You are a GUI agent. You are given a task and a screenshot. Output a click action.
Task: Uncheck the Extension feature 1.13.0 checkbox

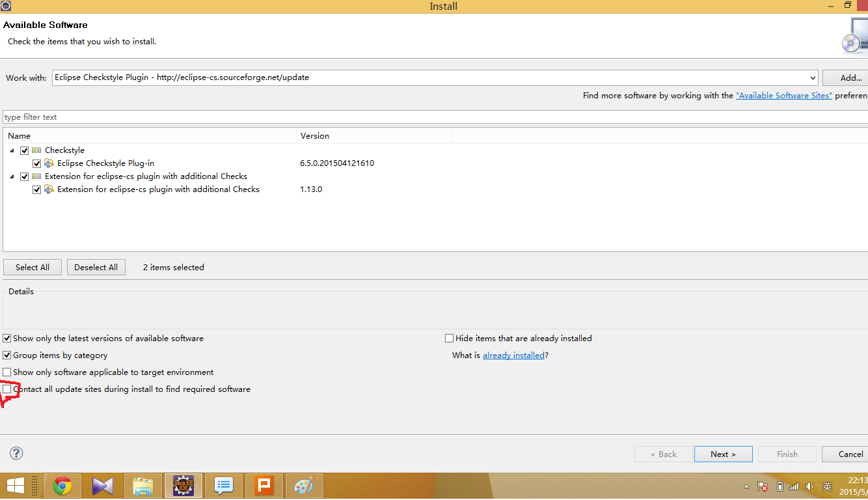click(37, 189)
